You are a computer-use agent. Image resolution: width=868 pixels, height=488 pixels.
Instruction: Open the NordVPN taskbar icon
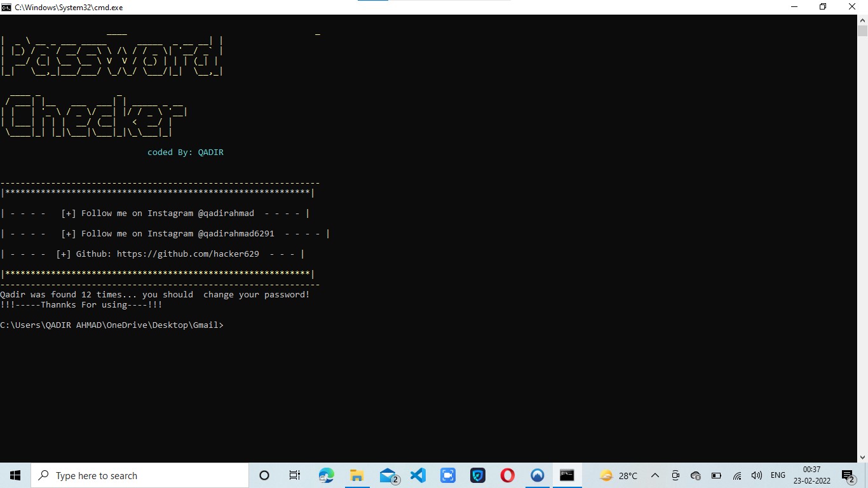[x=537, y=475]
